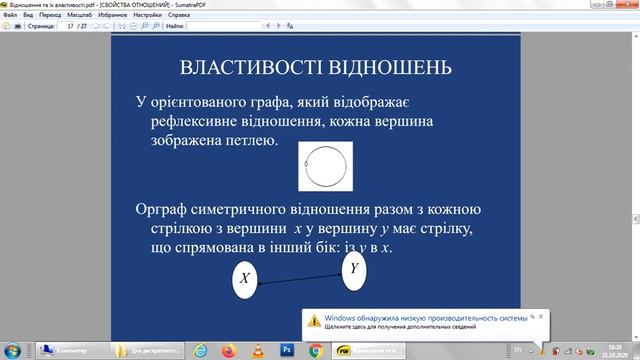Launch Firefox from the taskbar

(x=229, y=351)
